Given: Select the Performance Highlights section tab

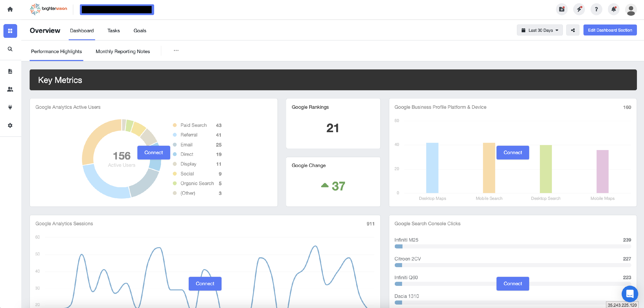Looking at the screenshot, I should coord(56,51).
